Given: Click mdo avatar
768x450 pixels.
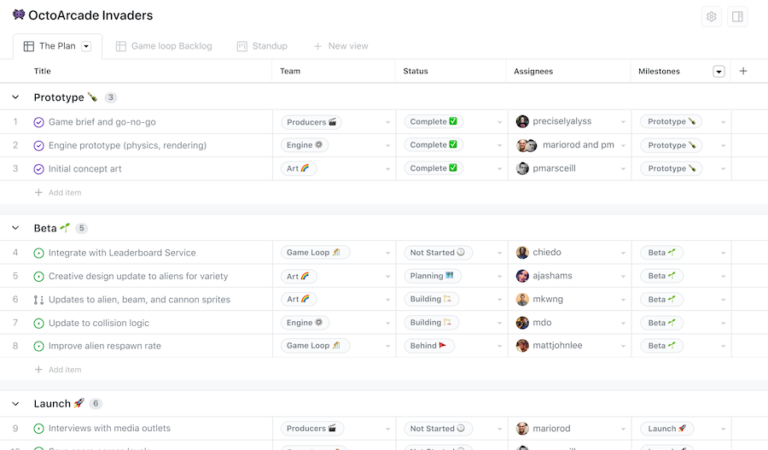Looking at the screenshot, I should point(522,323).
